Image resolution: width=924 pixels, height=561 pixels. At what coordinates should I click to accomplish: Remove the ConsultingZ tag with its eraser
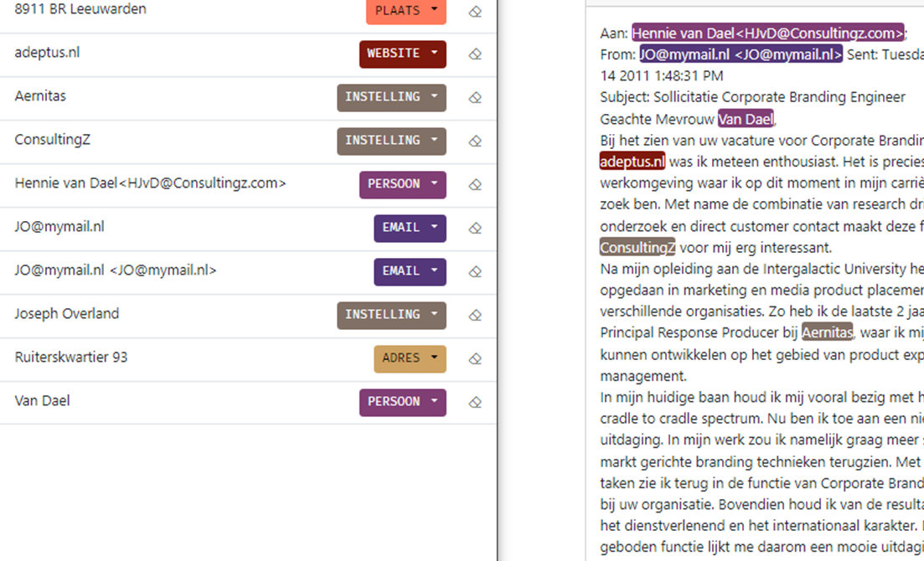tap(475, 142)
